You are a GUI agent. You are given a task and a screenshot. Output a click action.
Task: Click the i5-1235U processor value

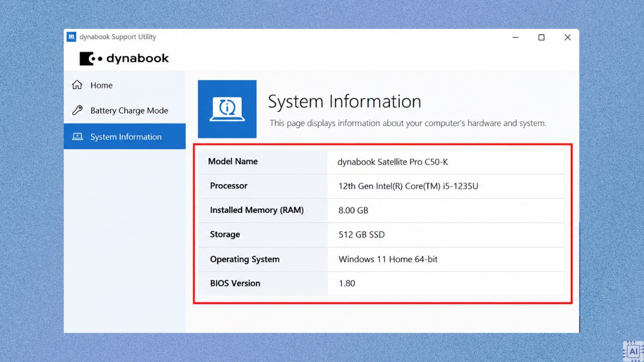408,186
